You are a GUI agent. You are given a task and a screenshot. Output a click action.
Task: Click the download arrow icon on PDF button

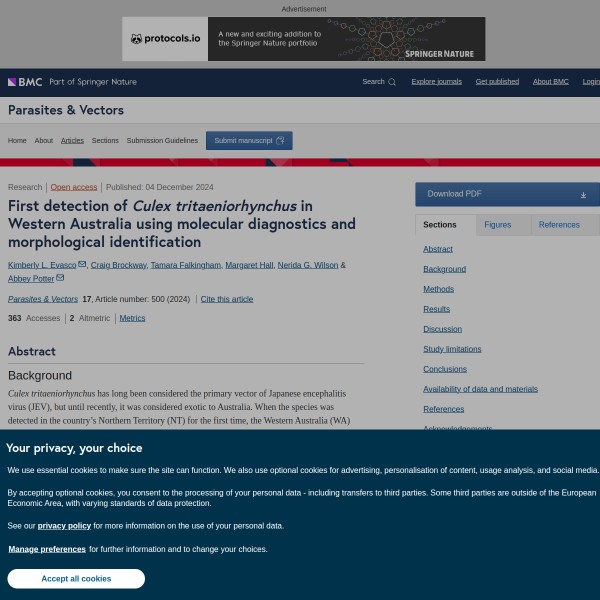tap(583, 194)
